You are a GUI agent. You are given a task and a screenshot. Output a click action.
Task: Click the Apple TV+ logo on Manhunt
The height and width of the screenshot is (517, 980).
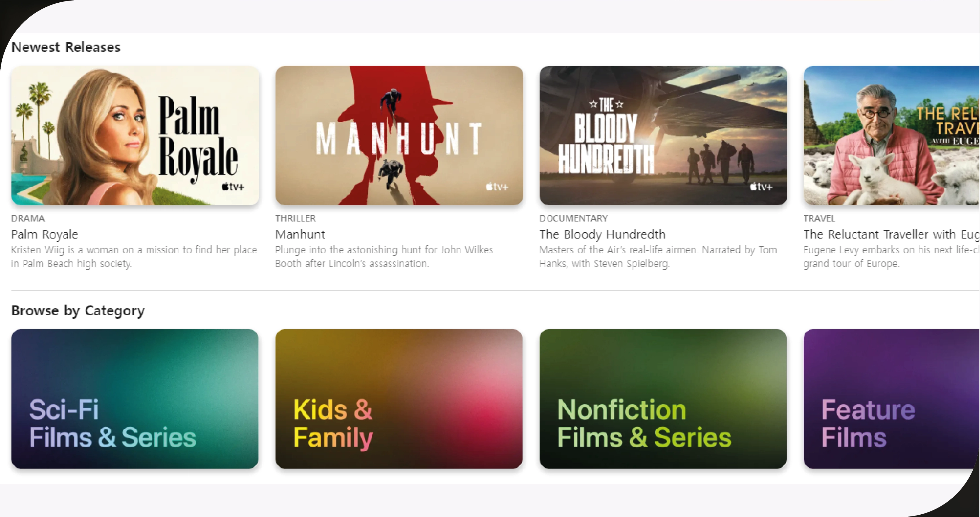pos(497,187)
